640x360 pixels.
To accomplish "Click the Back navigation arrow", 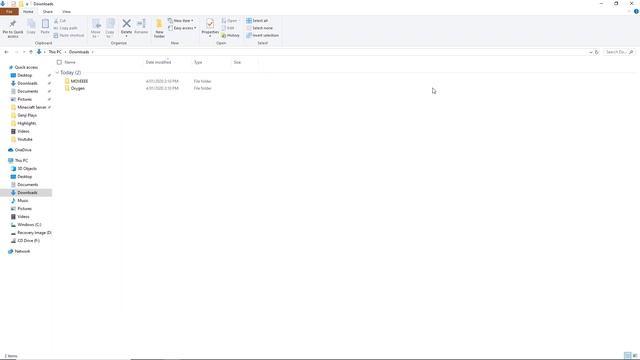I will (6, 52).
